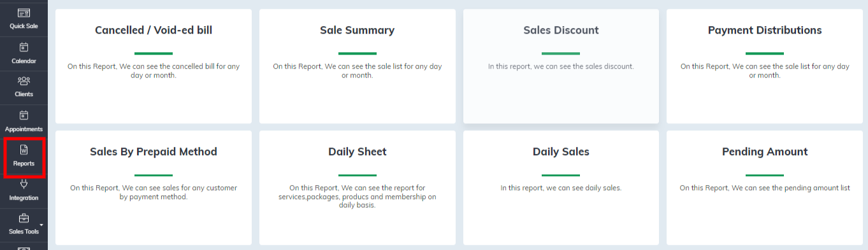Select the Sale Summary description text
The image size is (868, 250).
357,71
